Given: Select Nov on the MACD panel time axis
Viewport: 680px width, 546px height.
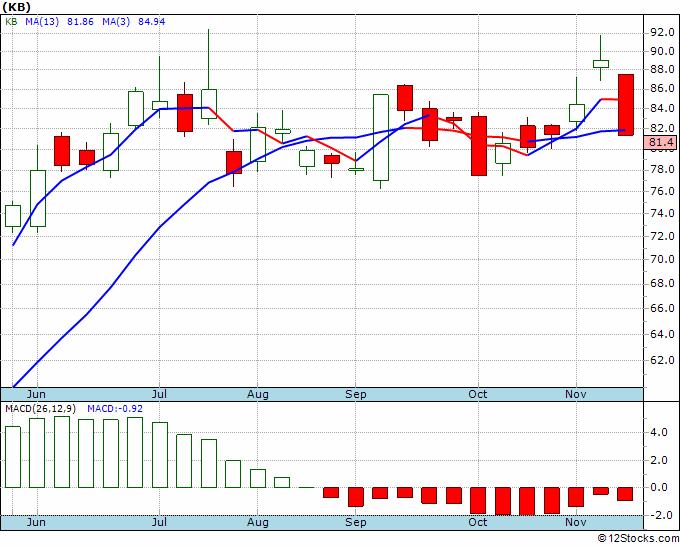Looking at the screenshot, I should [x=575, y=522].
